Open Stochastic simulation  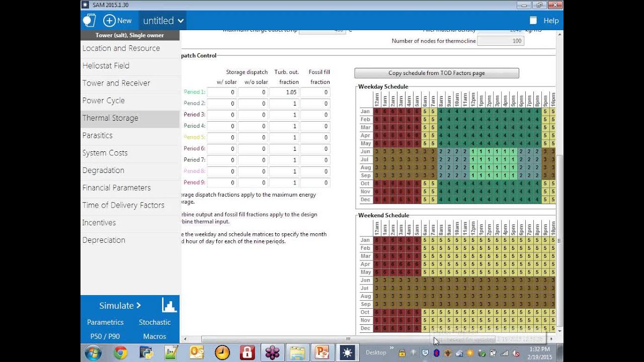pyautogui.click(x=154, y=322)
